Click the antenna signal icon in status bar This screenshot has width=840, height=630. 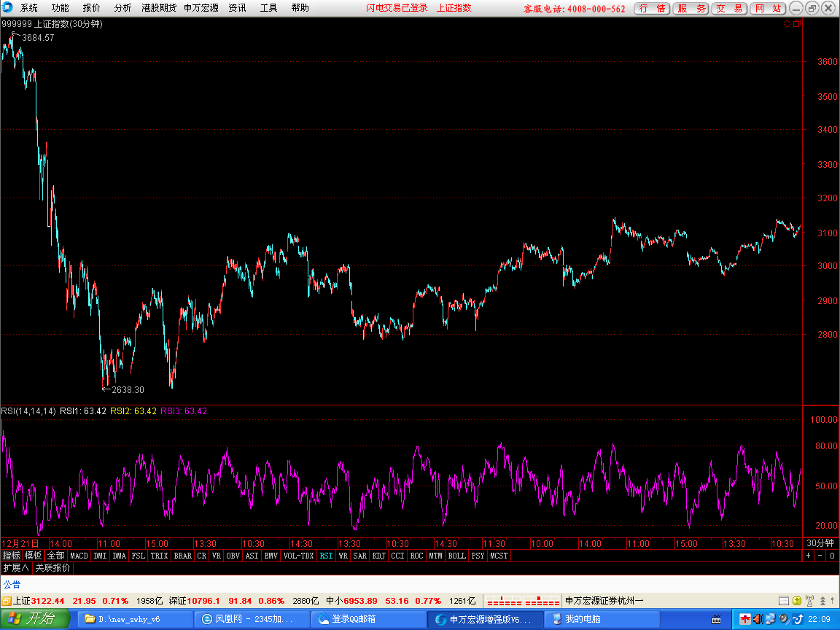pyautogui.click(x=809, y=601)
